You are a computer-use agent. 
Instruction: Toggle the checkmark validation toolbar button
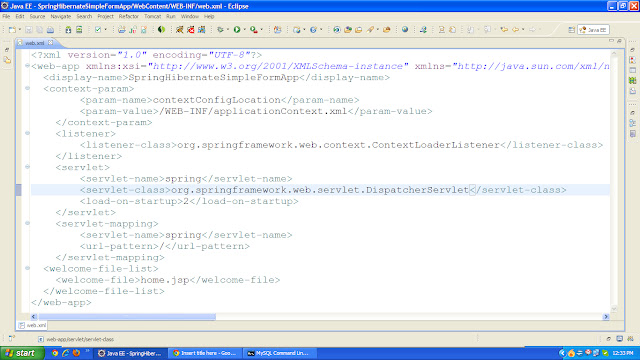pyautogui.click(x=98, y=30)
